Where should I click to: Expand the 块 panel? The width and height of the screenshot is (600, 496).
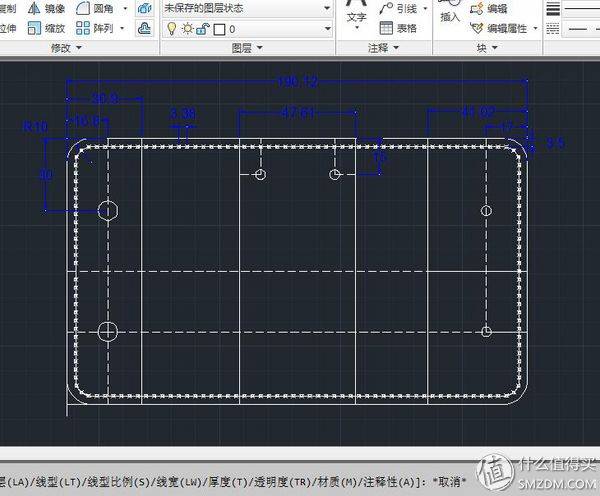tap(487, 48)
